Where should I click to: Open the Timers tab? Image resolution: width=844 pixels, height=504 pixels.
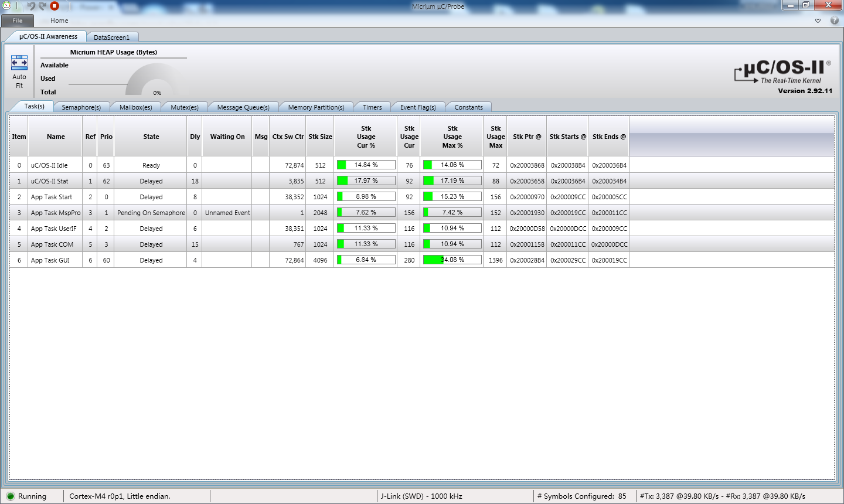372,107
